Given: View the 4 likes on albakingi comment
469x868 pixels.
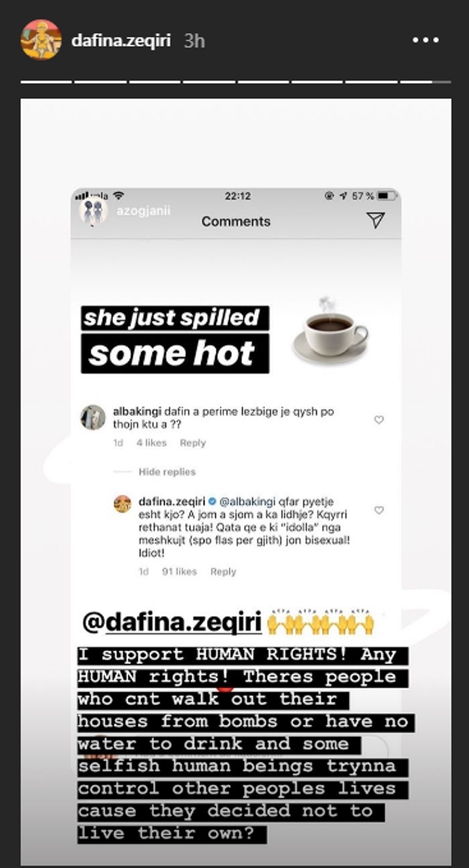Looking at the screenshot, I should pyautogui.click(x=151, y=443).
